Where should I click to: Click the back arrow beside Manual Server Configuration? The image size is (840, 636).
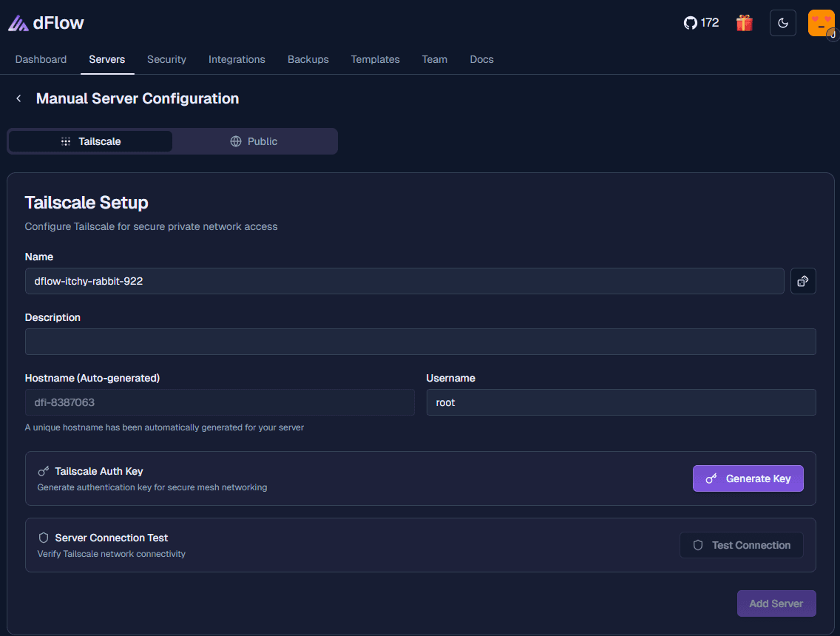(18, 98)
